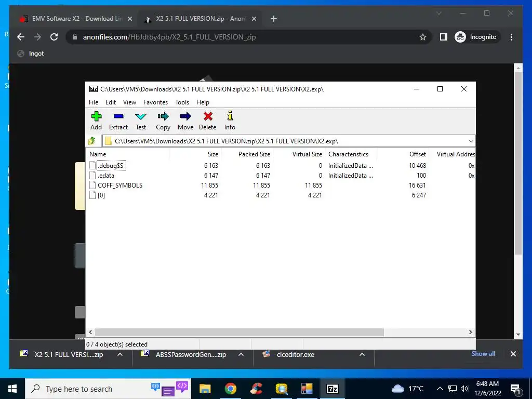Close the Chrome downloads bar
Image resolution: width=532 pixels, height=399 pixels.
[x=513, y=354]
